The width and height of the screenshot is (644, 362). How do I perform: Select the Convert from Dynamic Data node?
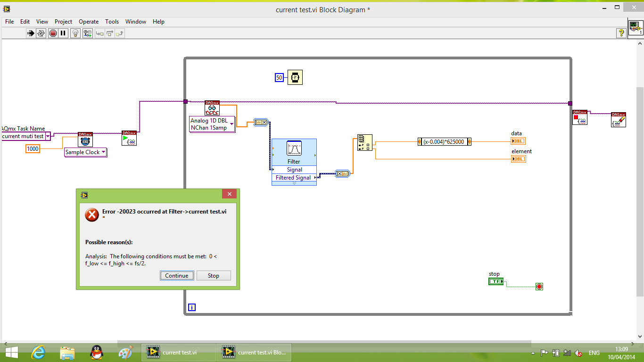coord(342,174)
